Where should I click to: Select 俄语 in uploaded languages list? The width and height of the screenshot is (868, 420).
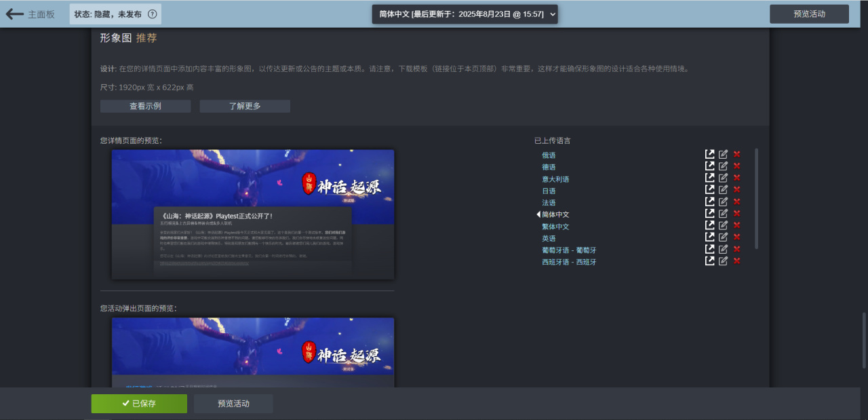(x=549, y=155)
